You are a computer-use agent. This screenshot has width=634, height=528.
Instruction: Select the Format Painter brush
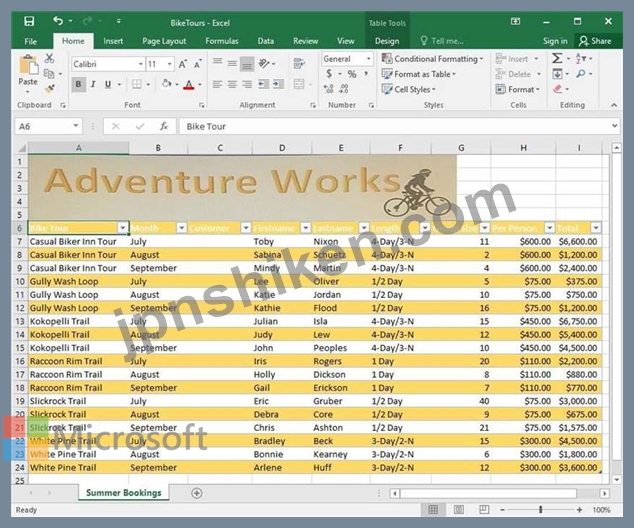tap(50, 89)
